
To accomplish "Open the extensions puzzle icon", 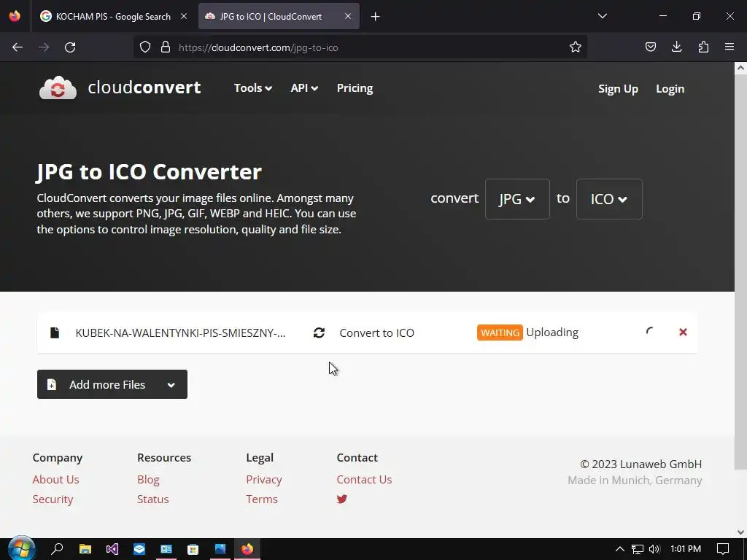I will 703,47.
